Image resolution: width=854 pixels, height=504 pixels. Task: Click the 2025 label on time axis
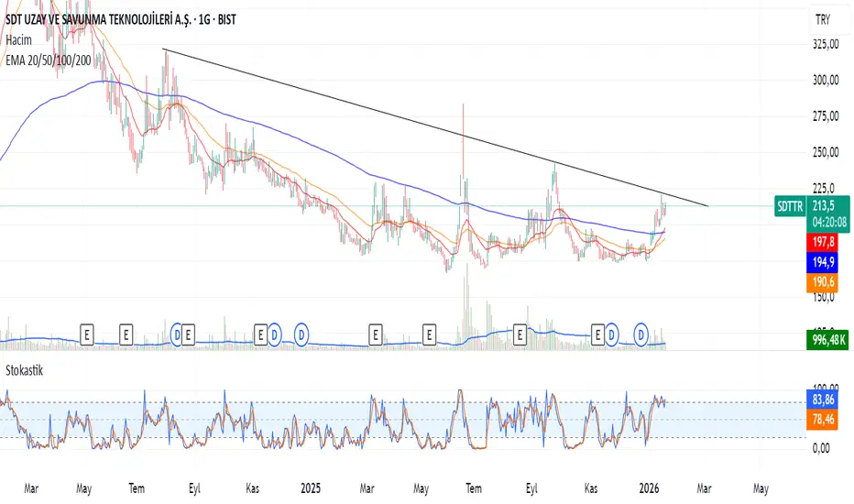coord(311,488)
